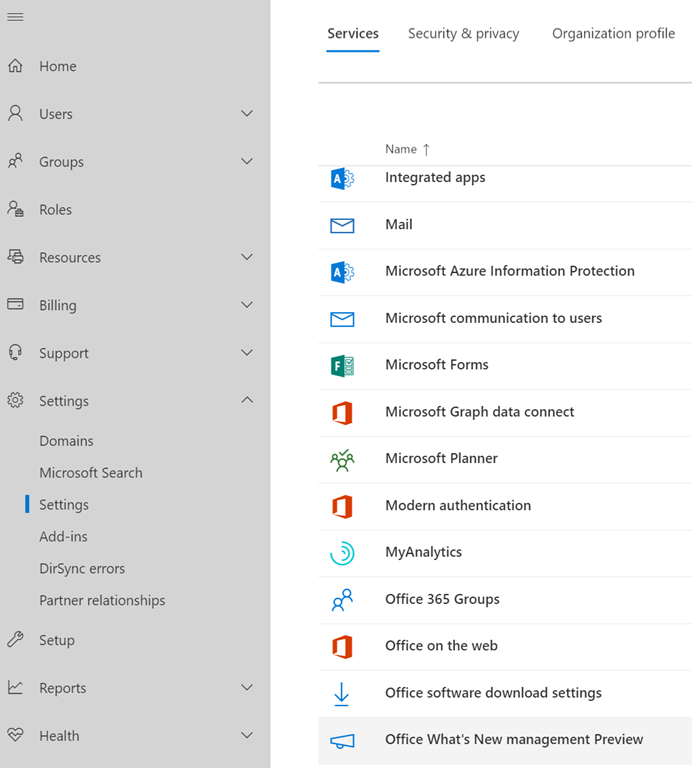Screen dimensions: 692x768
Task: Click the Roles icon in sidebar
Action: click(16, 210)
